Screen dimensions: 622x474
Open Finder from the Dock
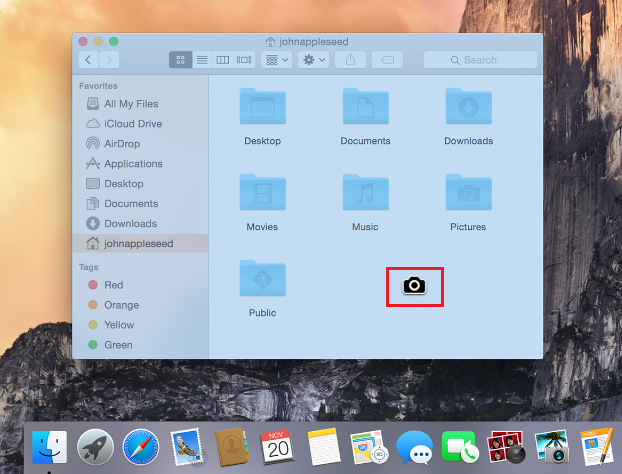[x=49, y=447]
